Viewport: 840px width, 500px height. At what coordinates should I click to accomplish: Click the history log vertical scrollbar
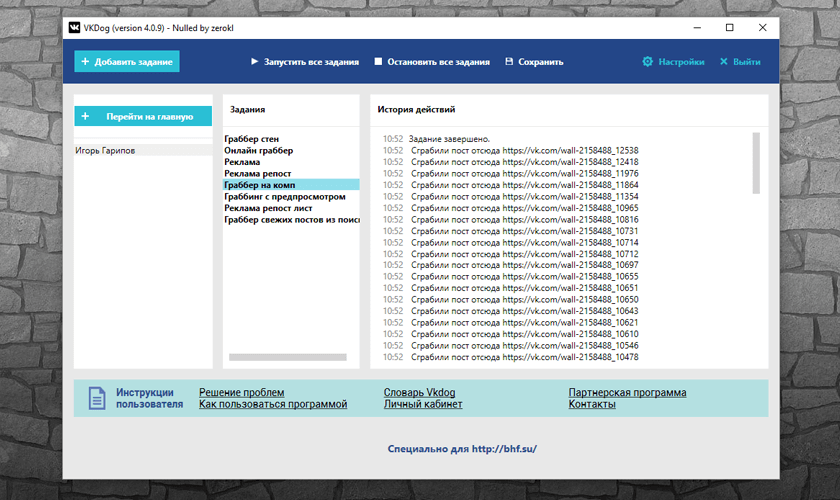[756, 163]
